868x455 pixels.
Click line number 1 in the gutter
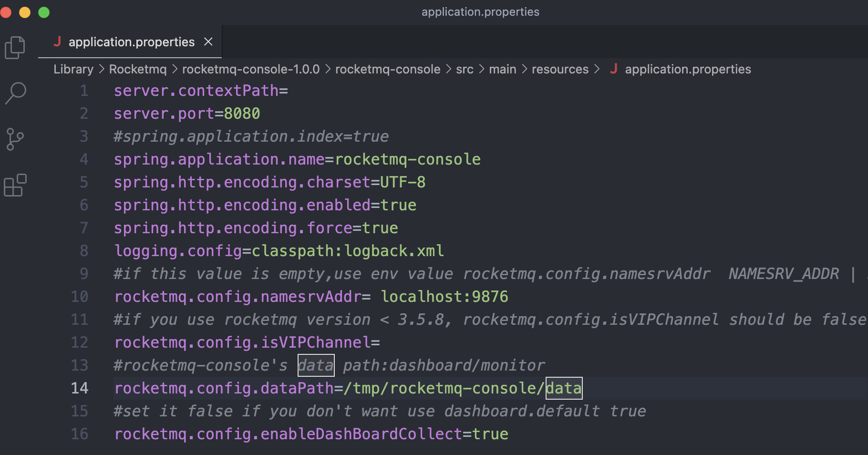(84, 91)
